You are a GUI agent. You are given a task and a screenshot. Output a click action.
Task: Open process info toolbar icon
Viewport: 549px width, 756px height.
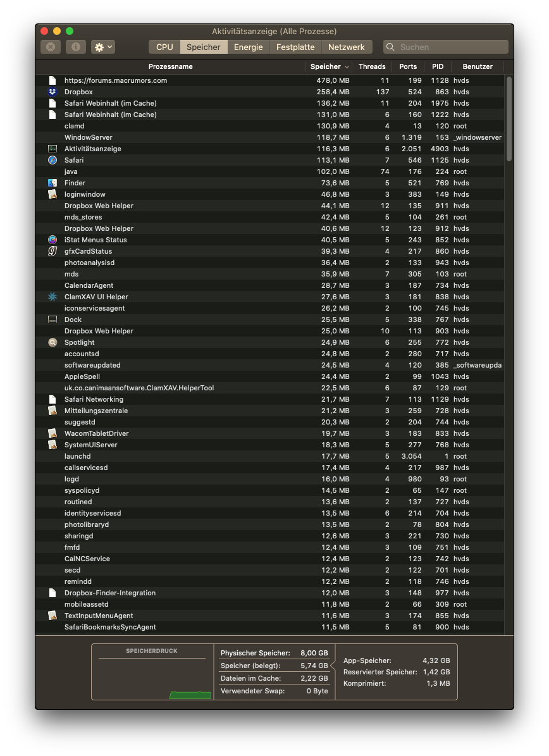click(x=76, y=47)
